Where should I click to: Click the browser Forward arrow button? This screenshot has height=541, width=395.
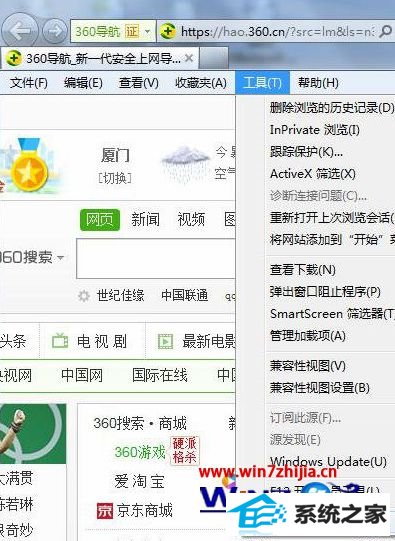click(x=55, y=31)
